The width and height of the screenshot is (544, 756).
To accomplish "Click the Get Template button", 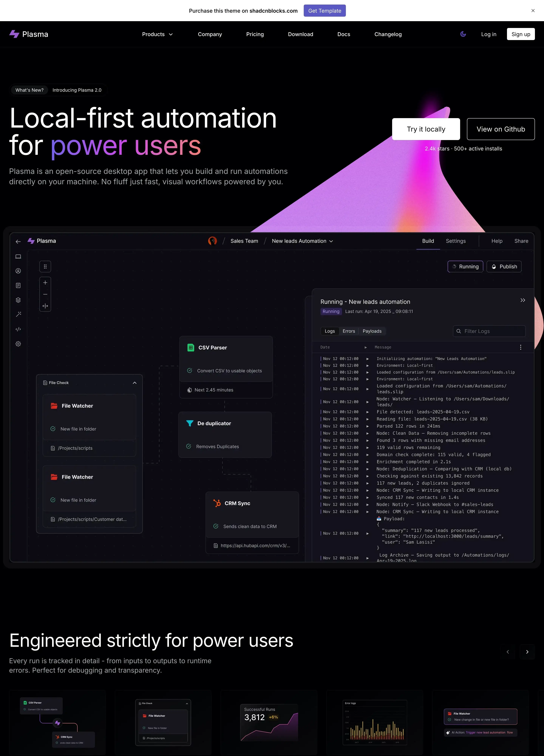I will pyautogui.click(x=325, y=11).
